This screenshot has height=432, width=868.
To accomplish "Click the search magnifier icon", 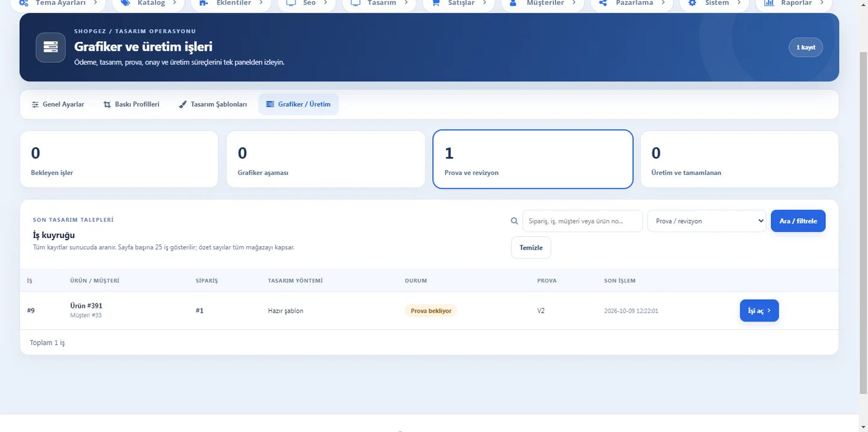I will [514, 221].
